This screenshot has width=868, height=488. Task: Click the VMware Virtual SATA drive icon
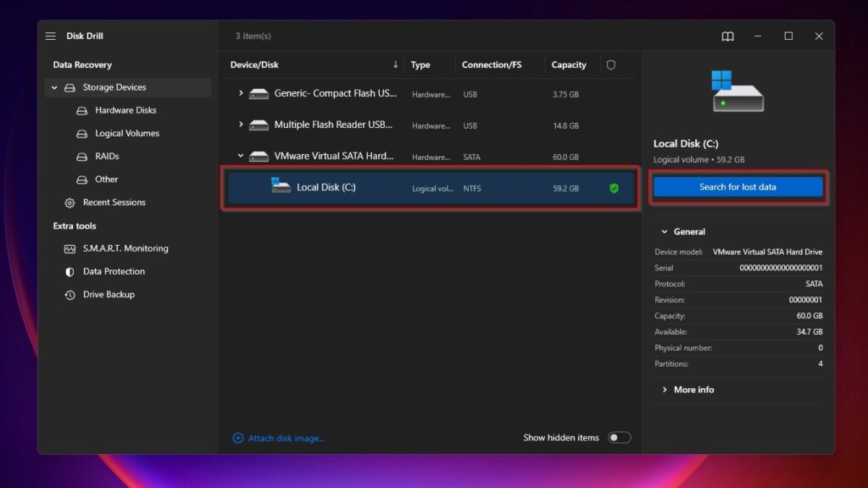point(259,157)
